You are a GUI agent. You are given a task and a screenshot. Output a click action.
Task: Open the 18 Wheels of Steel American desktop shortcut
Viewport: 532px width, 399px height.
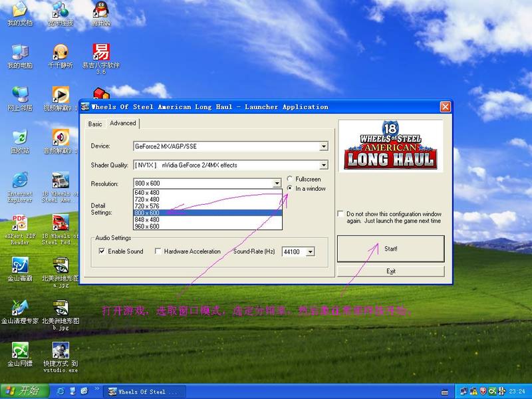61,181
